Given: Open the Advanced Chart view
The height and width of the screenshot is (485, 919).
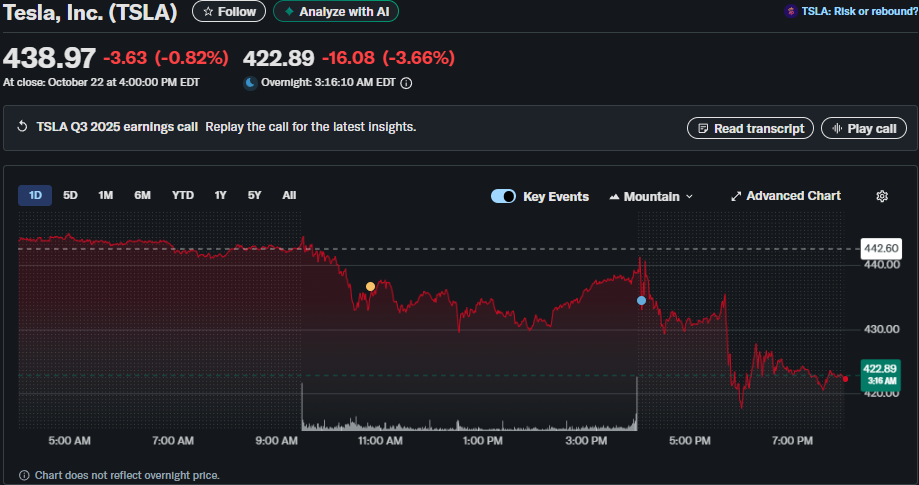Looking at the screenshot, I should coord(786,196).
